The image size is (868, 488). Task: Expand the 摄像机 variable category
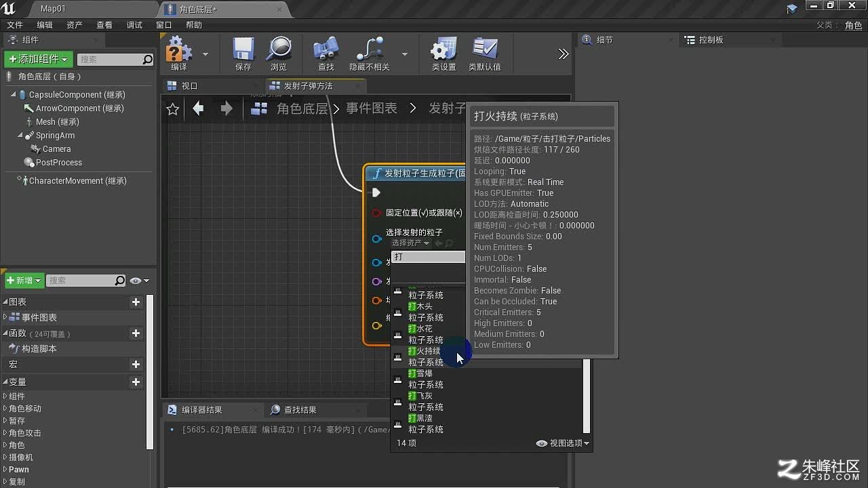point(5,457)
